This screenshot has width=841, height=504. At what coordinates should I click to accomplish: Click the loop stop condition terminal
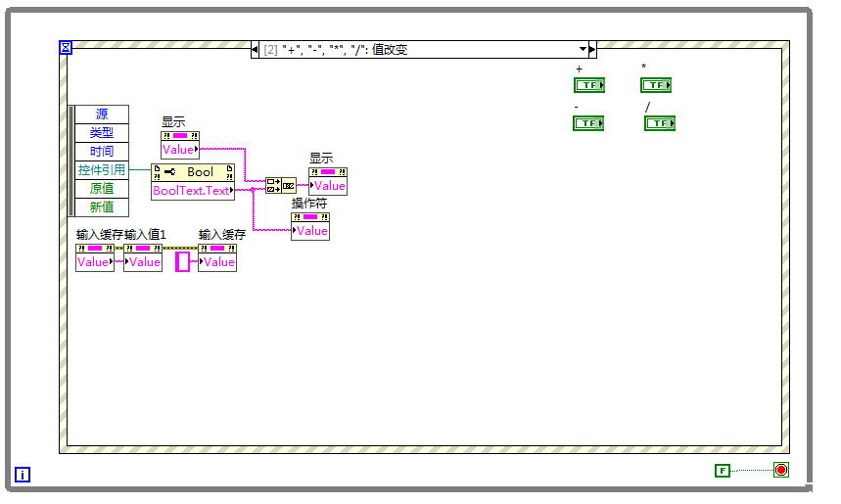(781, 470)
